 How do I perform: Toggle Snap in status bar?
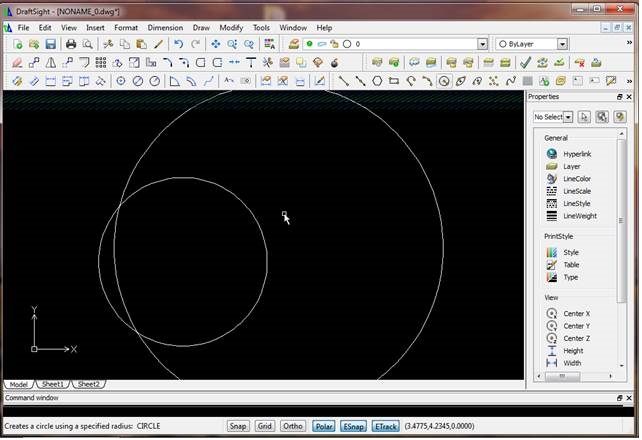coord(237,426)
